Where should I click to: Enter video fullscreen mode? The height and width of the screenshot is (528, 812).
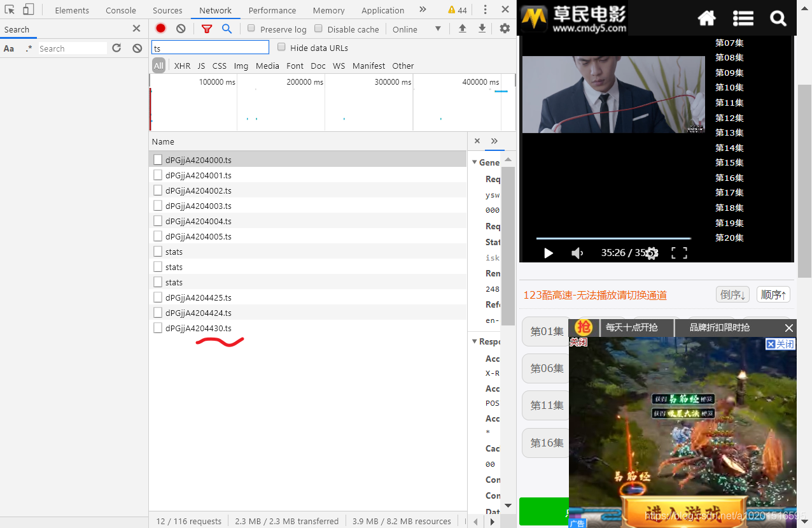[x=679, y=253]
